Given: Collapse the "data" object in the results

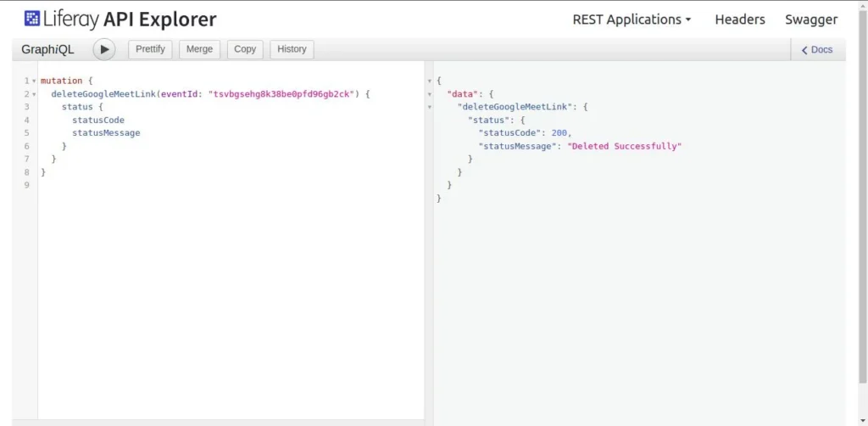Looking at the screenshot, I should [x=430, y=94].
